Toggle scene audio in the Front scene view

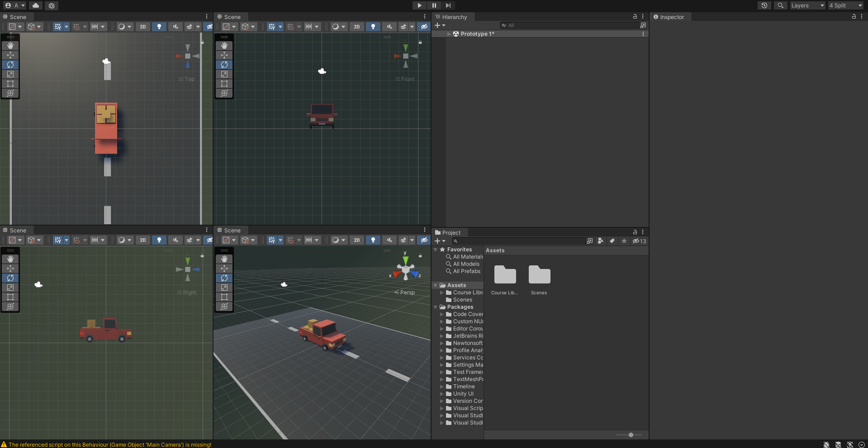coord(389,27)
